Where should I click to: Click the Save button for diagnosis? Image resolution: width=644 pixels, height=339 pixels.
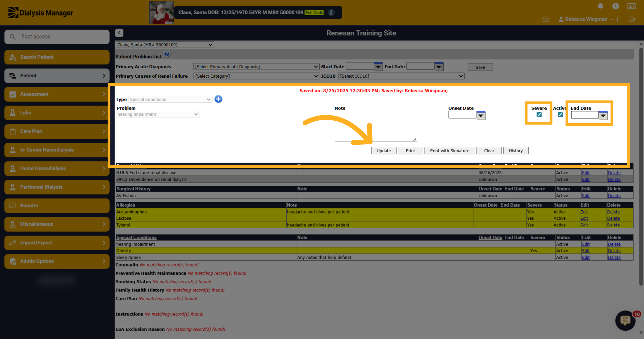(x=480, y=67)
